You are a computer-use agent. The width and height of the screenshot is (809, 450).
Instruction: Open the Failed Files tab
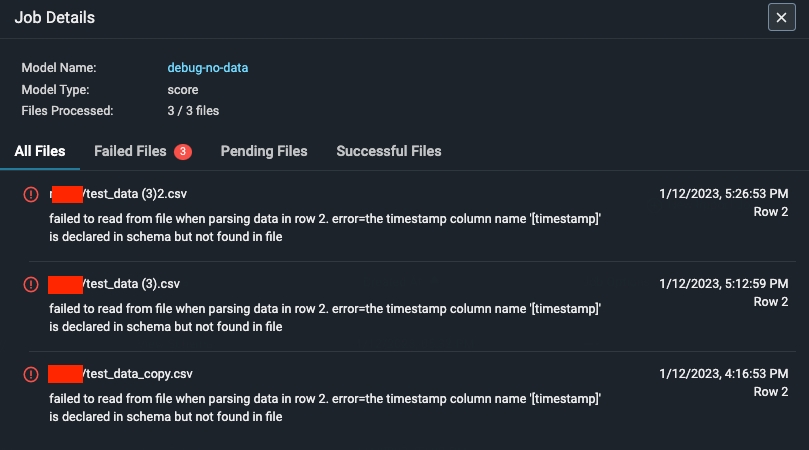click(x=130, y=152)
